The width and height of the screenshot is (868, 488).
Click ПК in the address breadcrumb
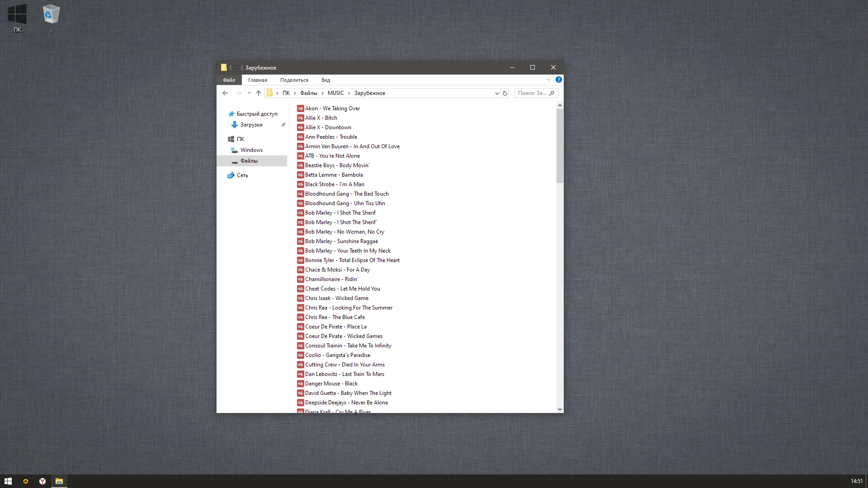(x=286, y=93)
